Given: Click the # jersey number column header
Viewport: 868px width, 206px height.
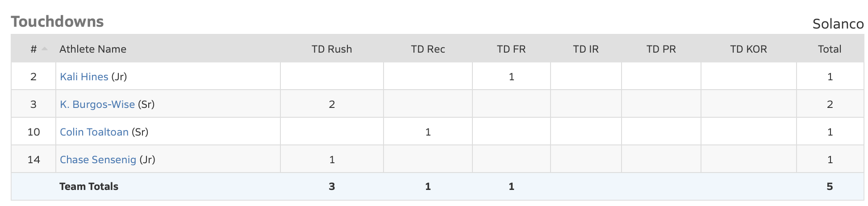Looking at the screenshot, I should (x=33, y=49).
